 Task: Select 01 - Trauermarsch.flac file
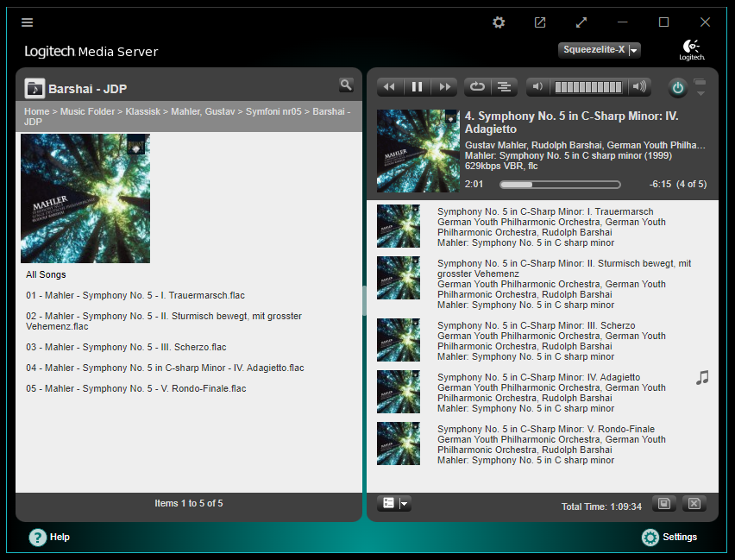click(135, 295)
